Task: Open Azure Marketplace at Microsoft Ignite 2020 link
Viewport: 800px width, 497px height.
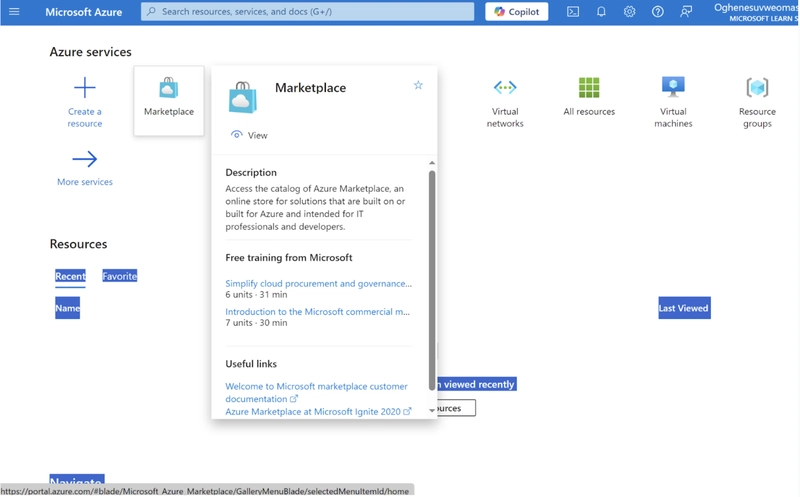Action: (318, 411)
